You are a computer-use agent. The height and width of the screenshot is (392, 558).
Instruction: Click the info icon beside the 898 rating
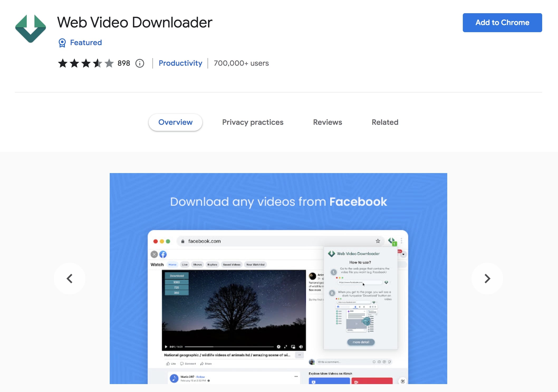[x=140, y=63]
